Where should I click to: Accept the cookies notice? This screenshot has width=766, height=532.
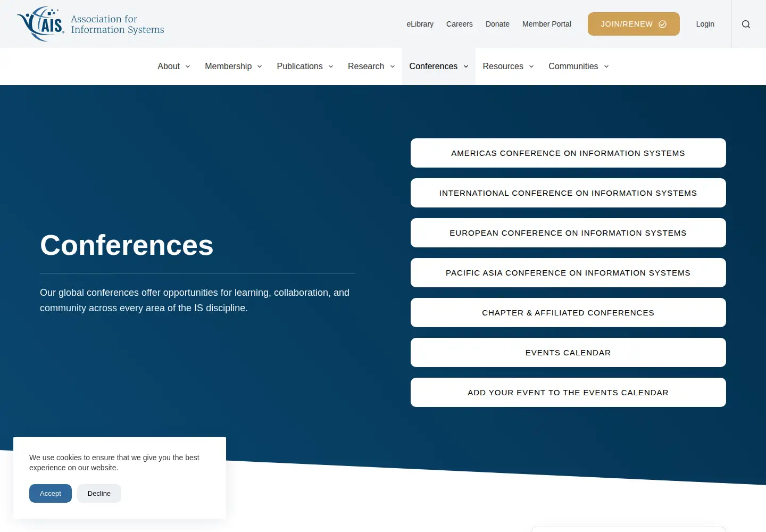pos(51,494)
